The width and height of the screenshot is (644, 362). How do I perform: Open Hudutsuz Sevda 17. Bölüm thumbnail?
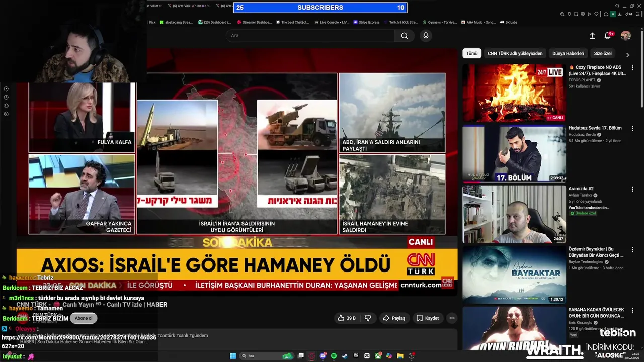[514, 154]
